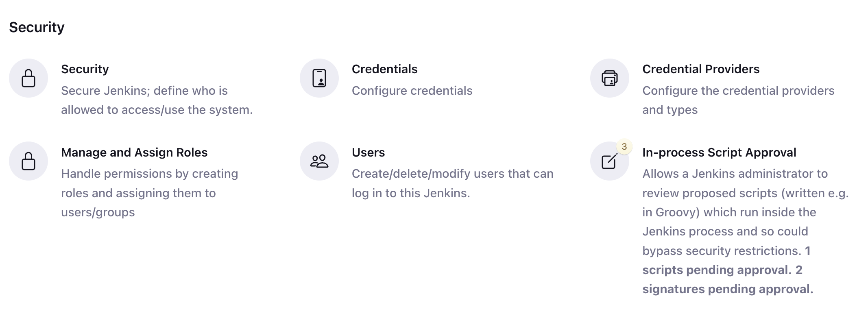Click the Security section heading
Viewport: 868px width, 318px height.
(37, 27)
